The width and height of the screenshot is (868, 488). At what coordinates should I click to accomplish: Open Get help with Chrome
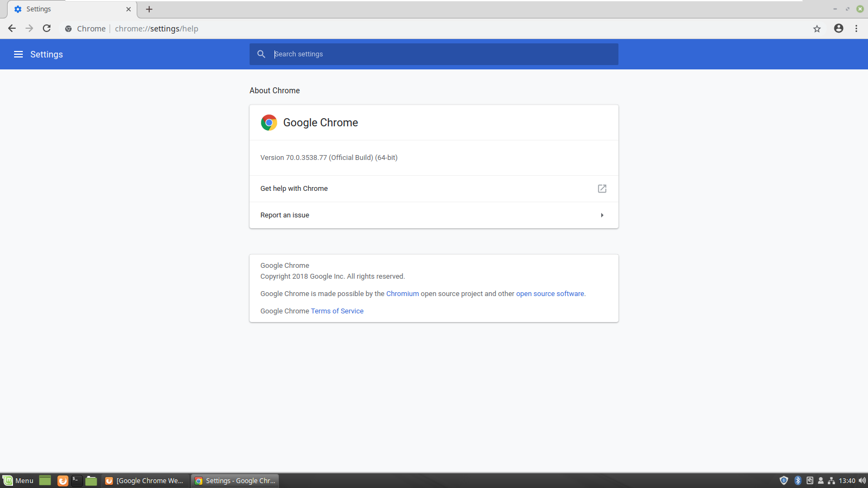point(434,189)
